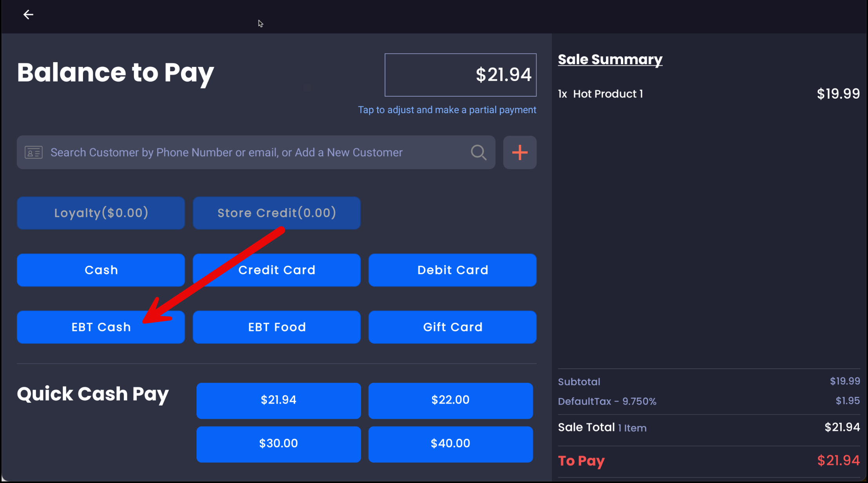Tap the $40.00 quick cash button
This screenshot has height=483, width=868.
tap(450, 444)
